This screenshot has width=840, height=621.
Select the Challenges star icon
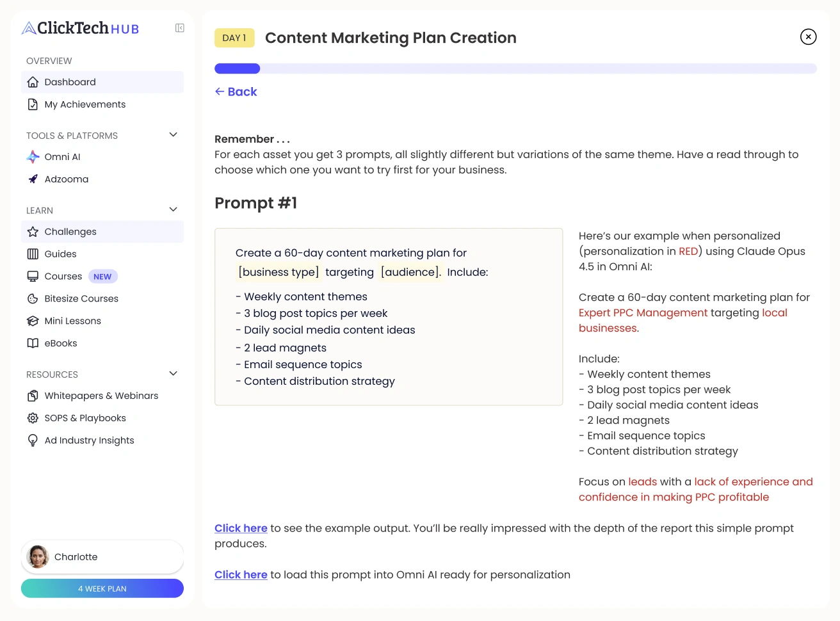click(x=33, y=232)
